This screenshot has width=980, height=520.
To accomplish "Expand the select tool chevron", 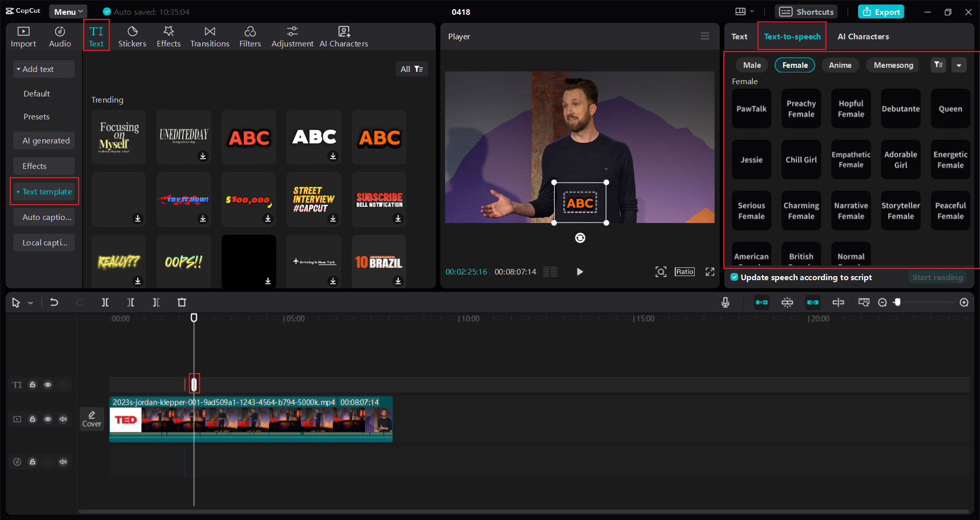I will click(x=31, y=302).
